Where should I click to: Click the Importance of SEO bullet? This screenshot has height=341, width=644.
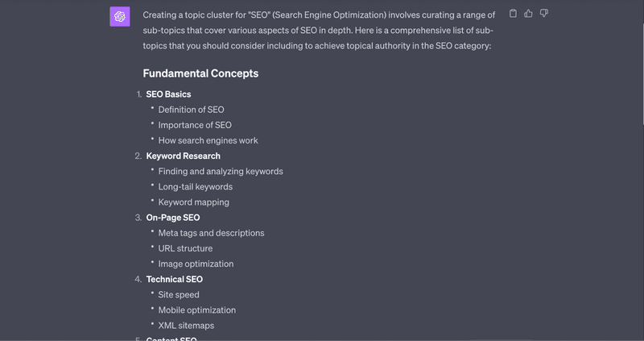195,125
